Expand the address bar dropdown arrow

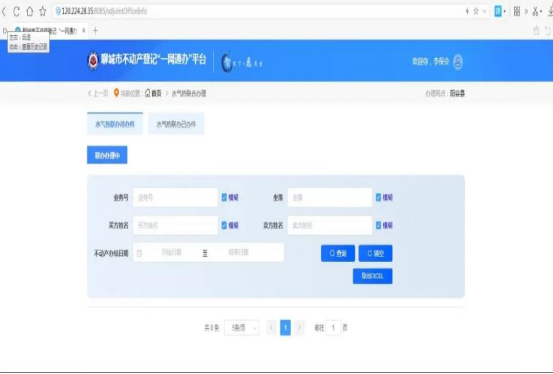(x=484, y=11)
